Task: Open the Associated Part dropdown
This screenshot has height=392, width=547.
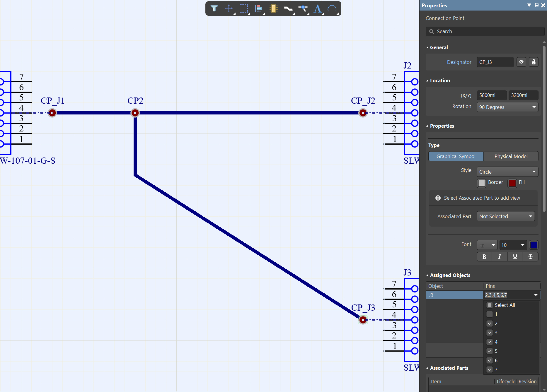Action: tap(505, 216)
